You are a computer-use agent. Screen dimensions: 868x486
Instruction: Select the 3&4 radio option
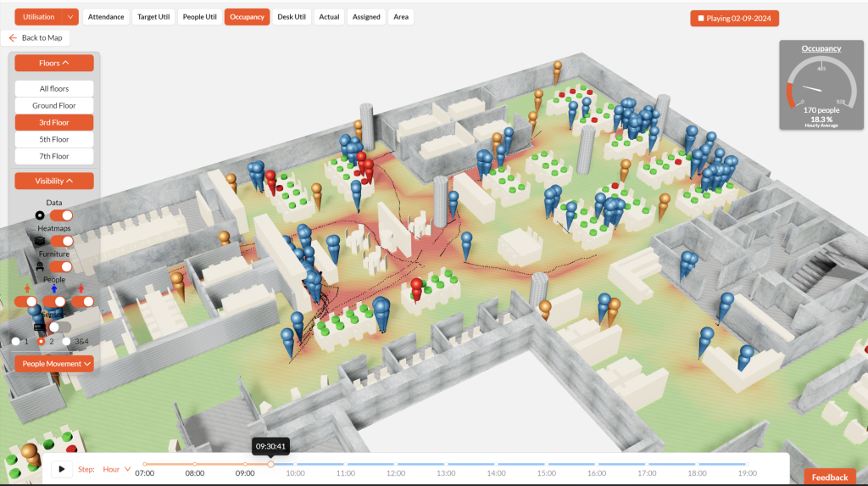coord(66,341)
